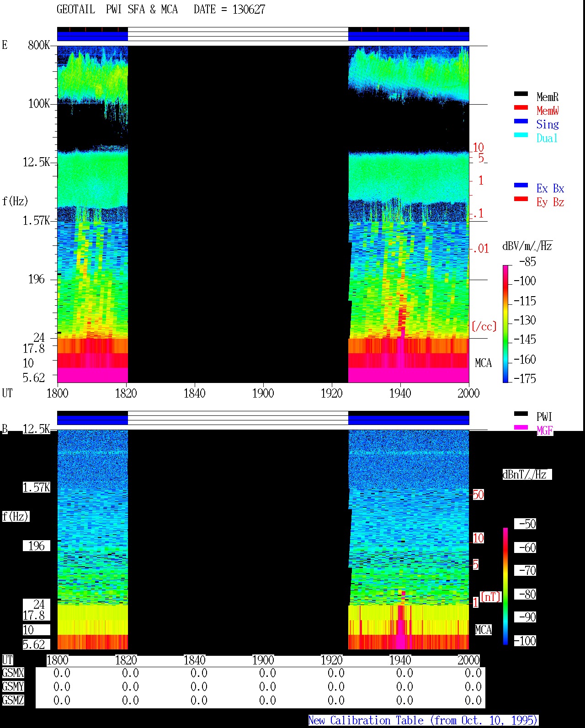Click the blue Sing legend swatch
585x728 pixels.
pos(521,121)
